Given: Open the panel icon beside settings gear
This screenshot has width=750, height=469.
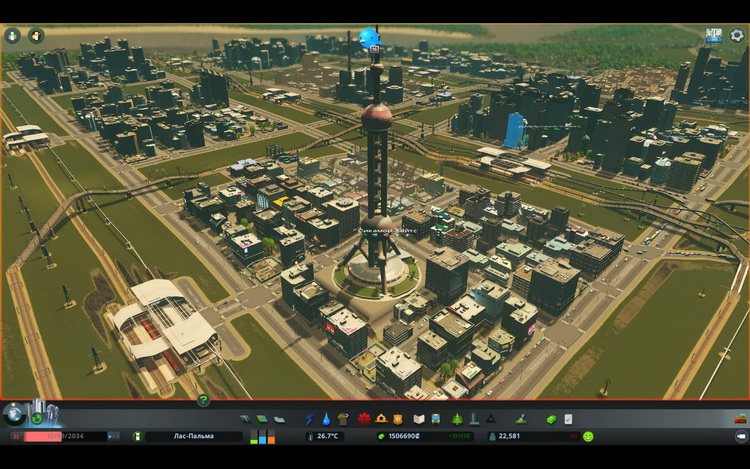Looking at the screenshot, I should (x=714, y=35).
